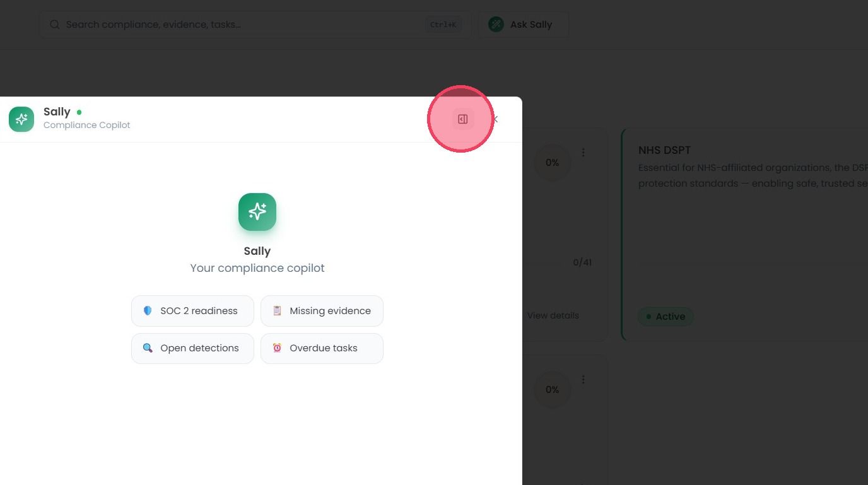Image resolution: width=868 pixels, height=485 pixels.
Task: Click the Sally avatar icon in the panel header
Action: tap(21, 119)
